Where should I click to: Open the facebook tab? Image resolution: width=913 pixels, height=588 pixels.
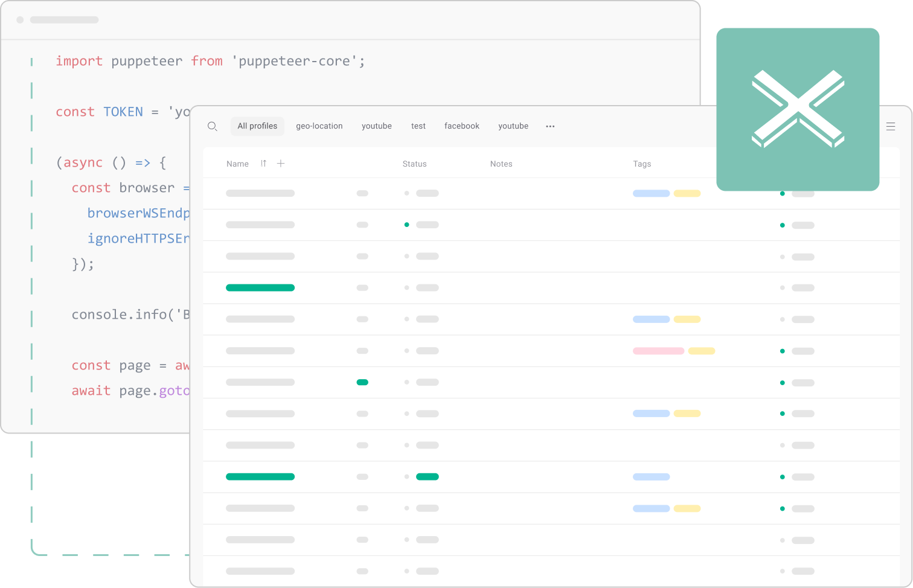pos(462,126)
